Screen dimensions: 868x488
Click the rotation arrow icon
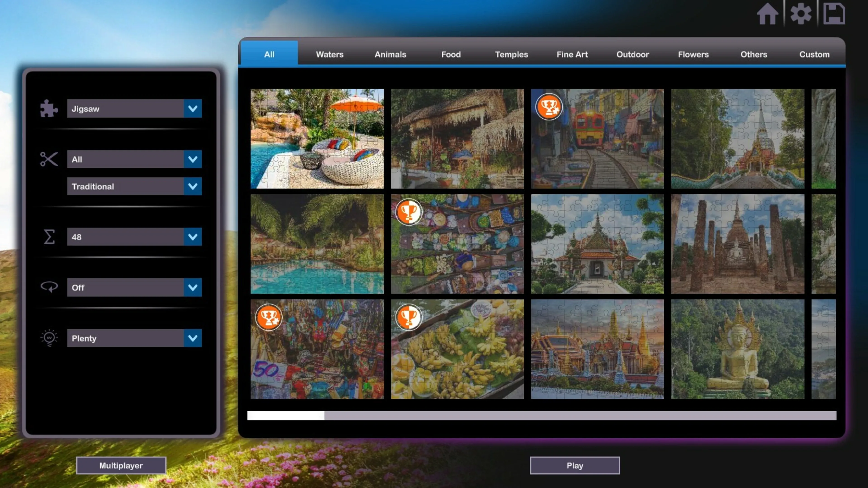point(49,287)
